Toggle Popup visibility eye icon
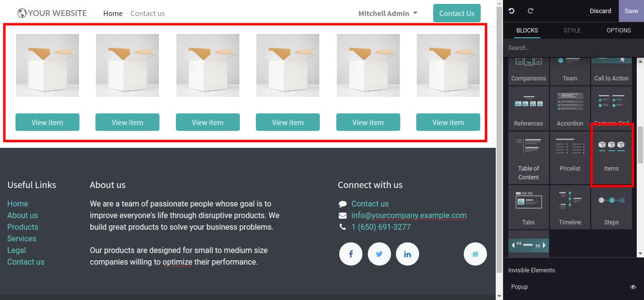The image size is (644, 300). [633, 287]
